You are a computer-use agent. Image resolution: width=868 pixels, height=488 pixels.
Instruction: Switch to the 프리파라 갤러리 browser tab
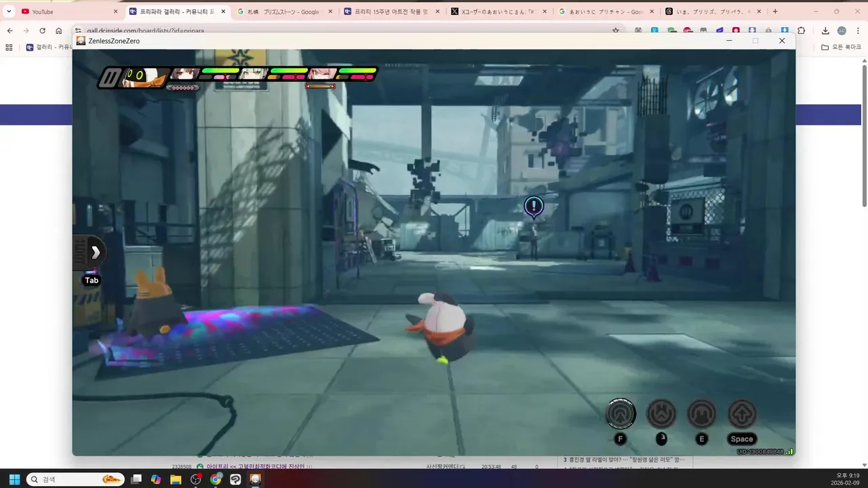coord(178,12)
